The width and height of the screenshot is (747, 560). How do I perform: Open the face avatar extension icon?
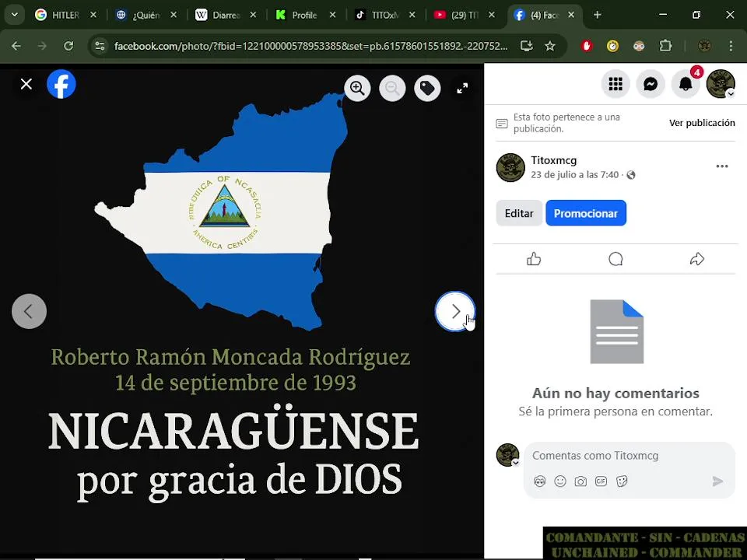(639, 46)
